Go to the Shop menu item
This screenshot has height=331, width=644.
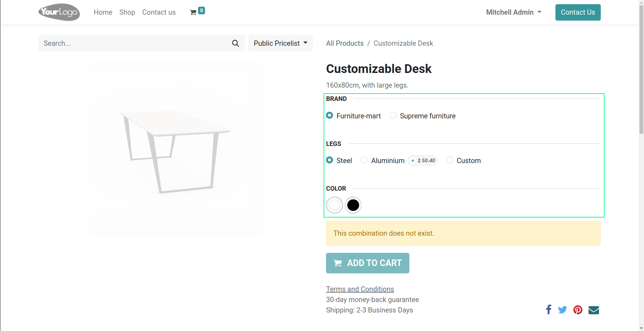[x=127, y=12]
